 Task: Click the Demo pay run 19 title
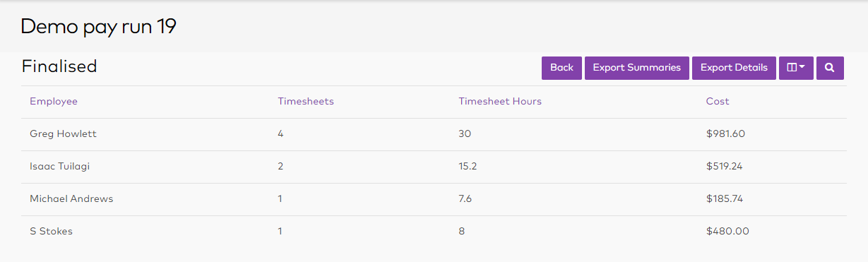pos(98,27)
